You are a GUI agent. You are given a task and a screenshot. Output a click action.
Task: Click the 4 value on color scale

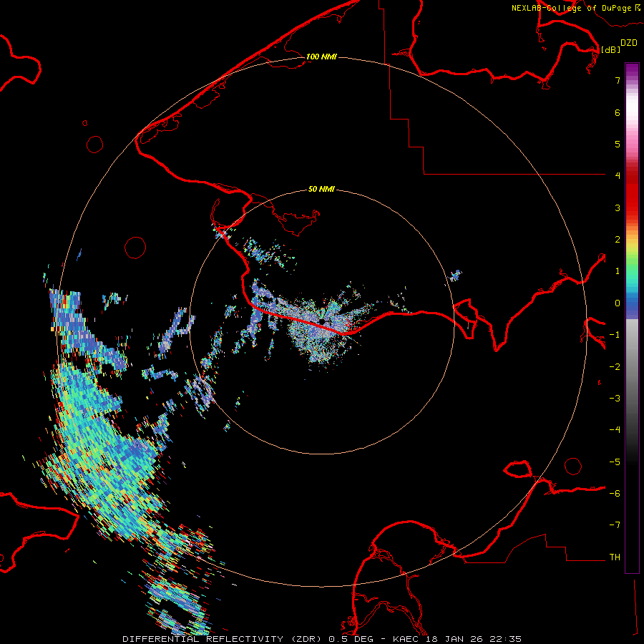point(618,176)
